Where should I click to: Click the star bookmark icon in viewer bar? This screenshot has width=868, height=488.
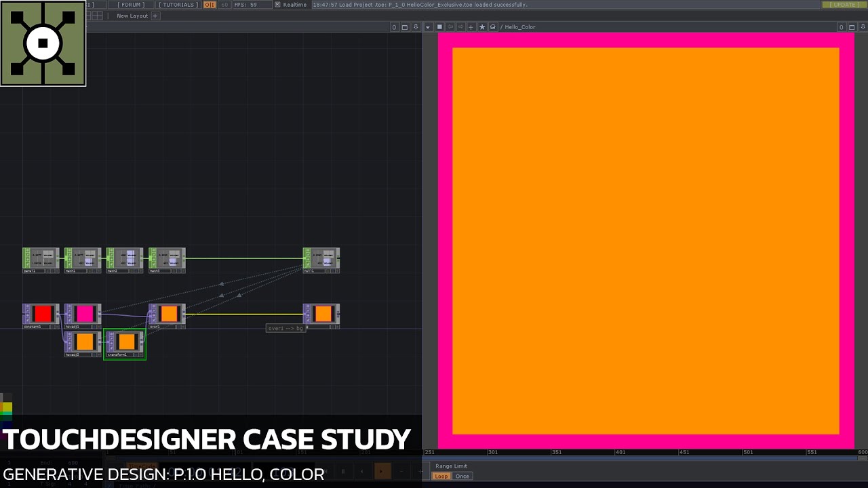[x=482, y=27]
